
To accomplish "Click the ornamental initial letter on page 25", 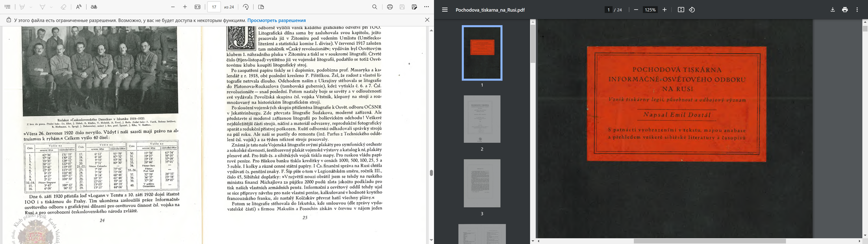I will (x=241, y=38).
